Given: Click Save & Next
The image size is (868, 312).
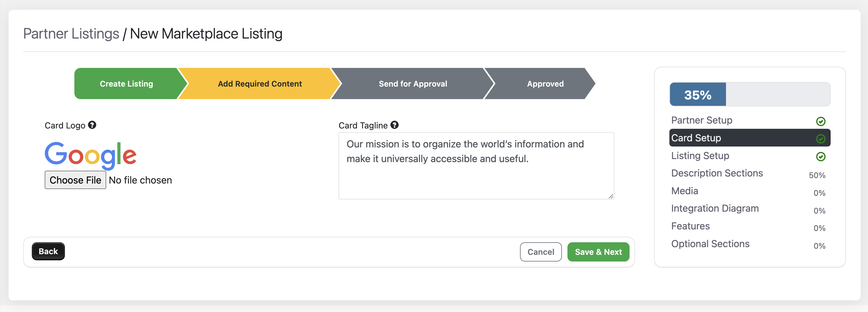Looking at the screenshot, I should [x=598, y=252].
